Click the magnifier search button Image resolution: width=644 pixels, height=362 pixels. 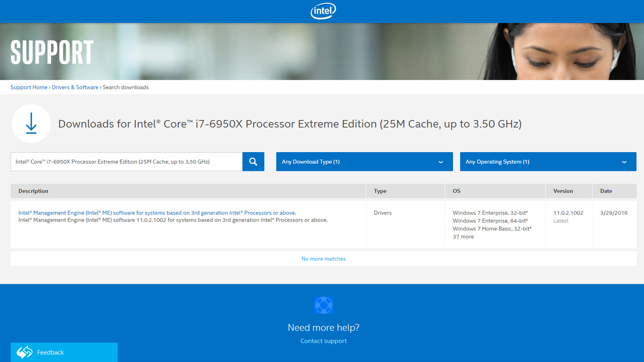tap(253, 162)
